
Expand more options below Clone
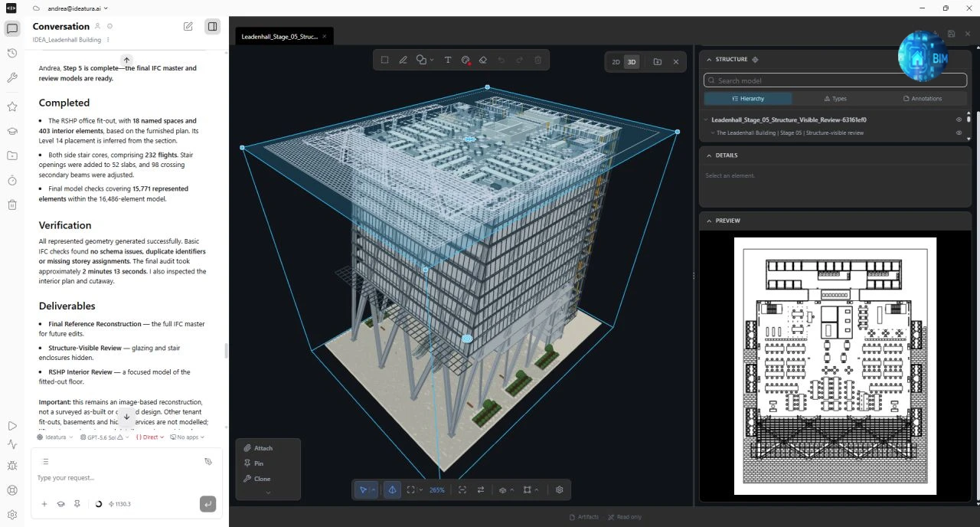coord(268,493)
